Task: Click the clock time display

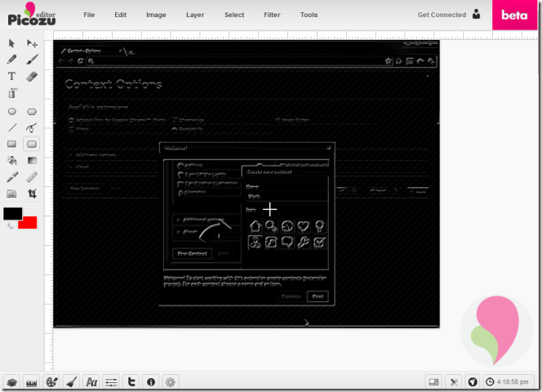Action: [509, 381]
